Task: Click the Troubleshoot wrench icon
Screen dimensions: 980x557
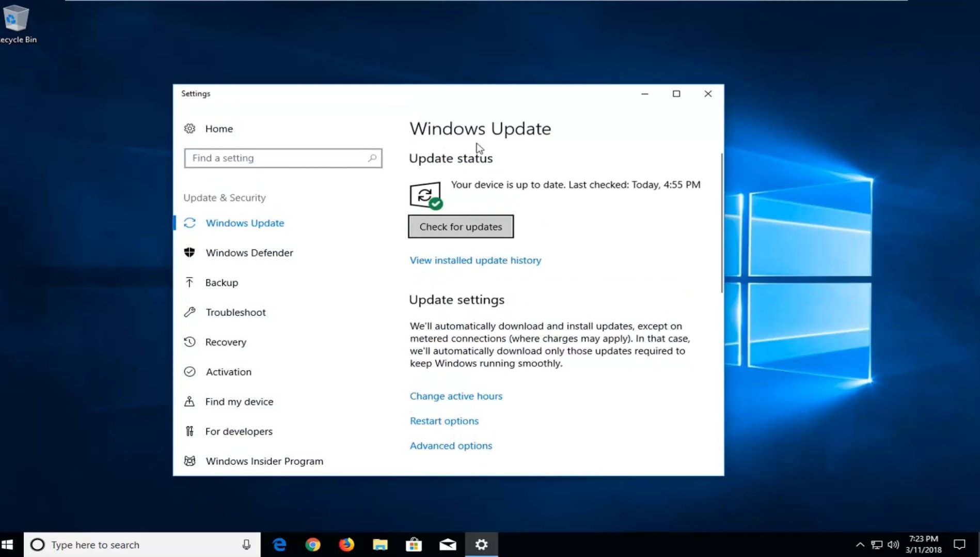Action: (189, 312)
